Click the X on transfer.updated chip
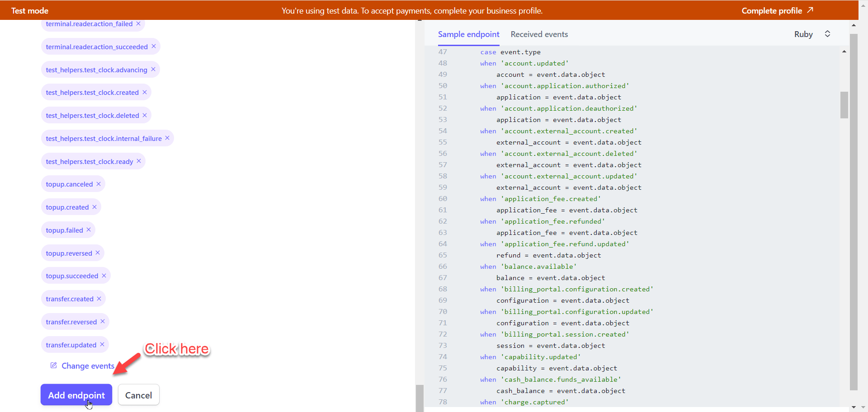This screenshot has height=412, width=868. coord(102,345)
